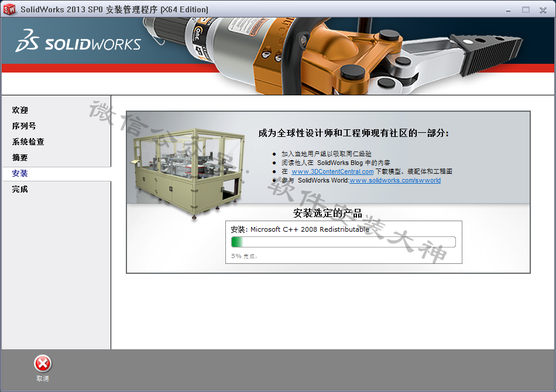Click the 5% 完成 progress label
The width and height of the screenshot is (556, 392).
[244, 256]
